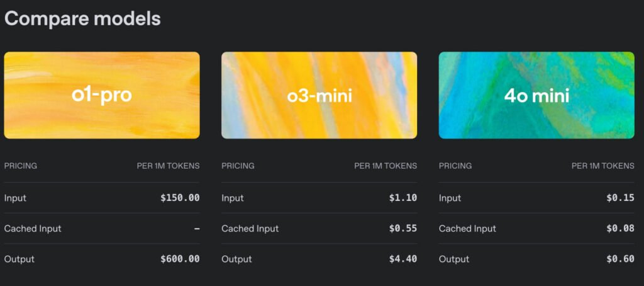Click the $0.15 input price for 4o mini

pyautogui.click(x=620, y=198)
